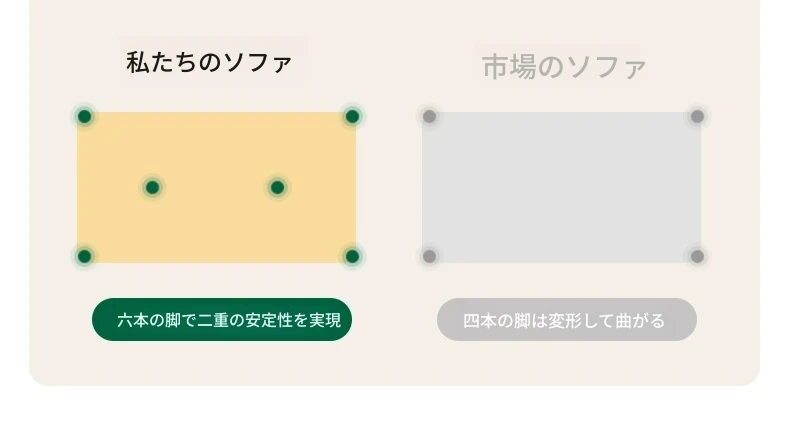Click the top-right gray leg dot
Image resolution: width=790 pixels, height=444 pixels.
697,116
